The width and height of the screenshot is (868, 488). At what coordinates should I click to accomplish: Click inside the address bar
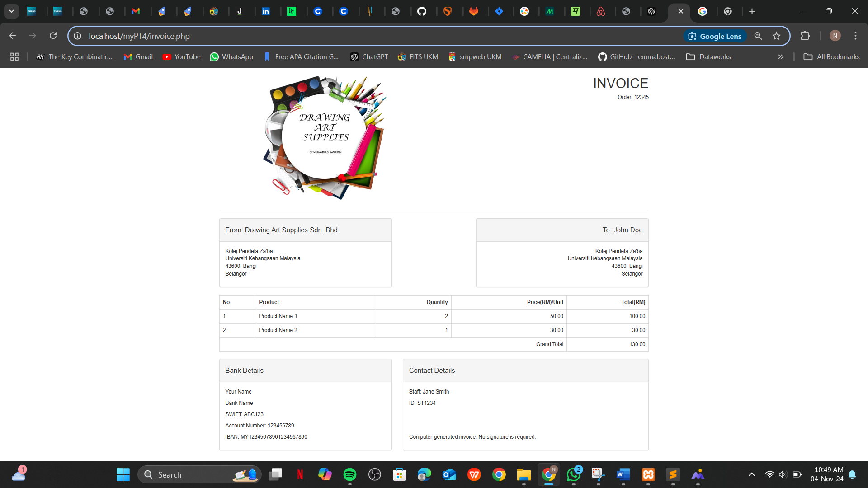[x=316, y=36]
